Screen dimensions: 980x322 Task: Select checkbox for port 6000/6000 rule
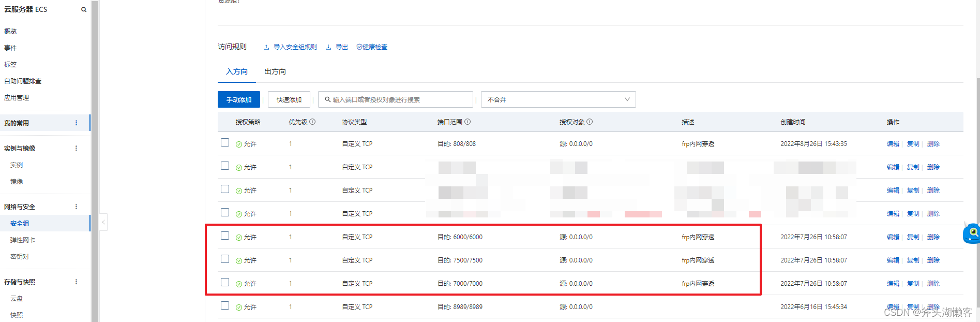point(225,236)
